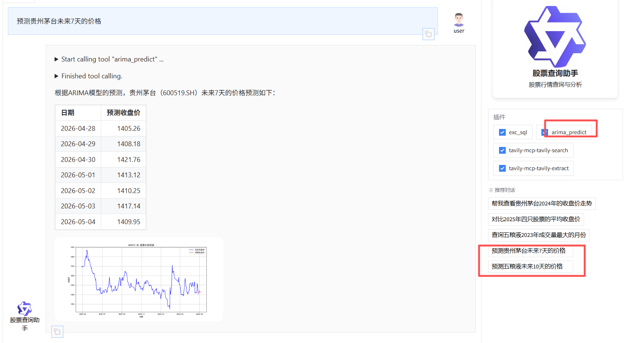Select the price cell 1410.25

123,191
